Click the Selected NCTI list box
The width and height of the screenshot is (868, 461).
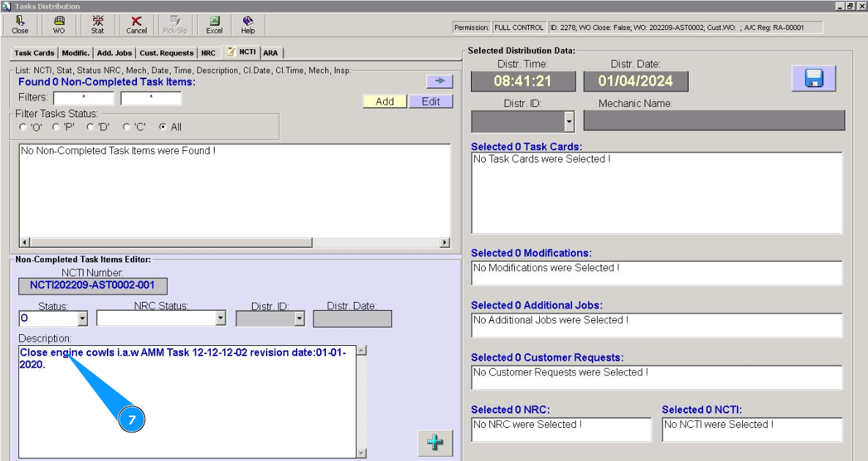click(x=752, y=429)
